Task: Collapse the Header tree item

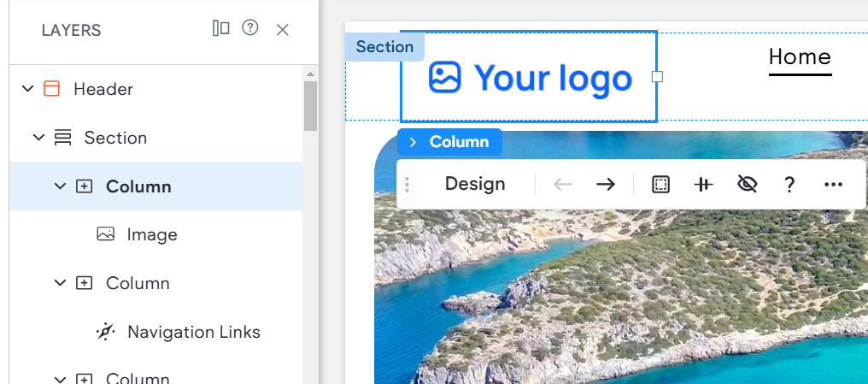Action: click(27, 89)
